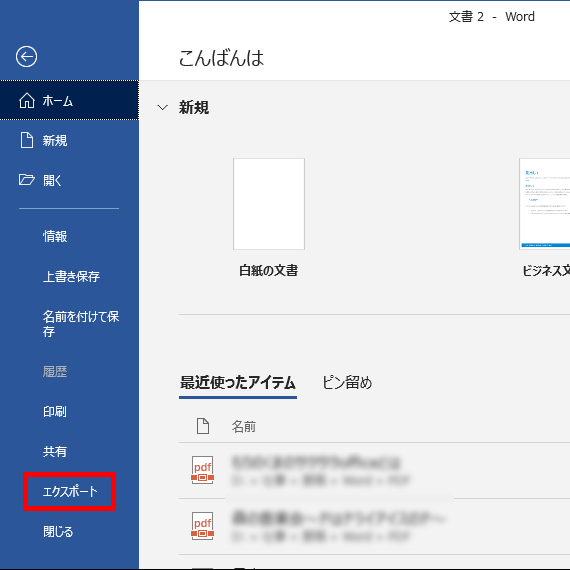Sort by the 名前 column header

244,426
